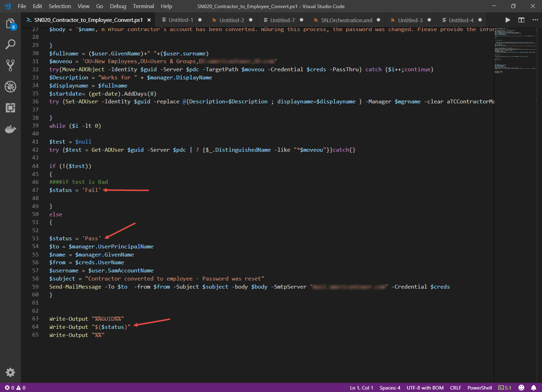Split the editor to the right
Image resolution: width=542 pixels, height=392 pixels.
[521, 20]
